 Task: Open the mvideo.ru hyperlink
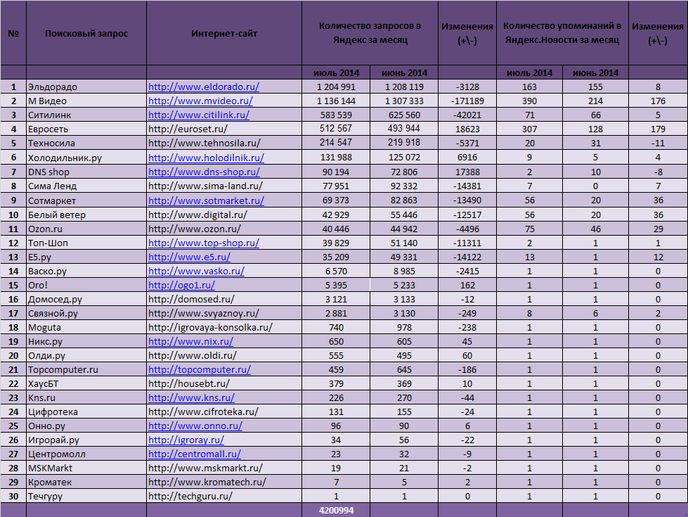[201, 101]
